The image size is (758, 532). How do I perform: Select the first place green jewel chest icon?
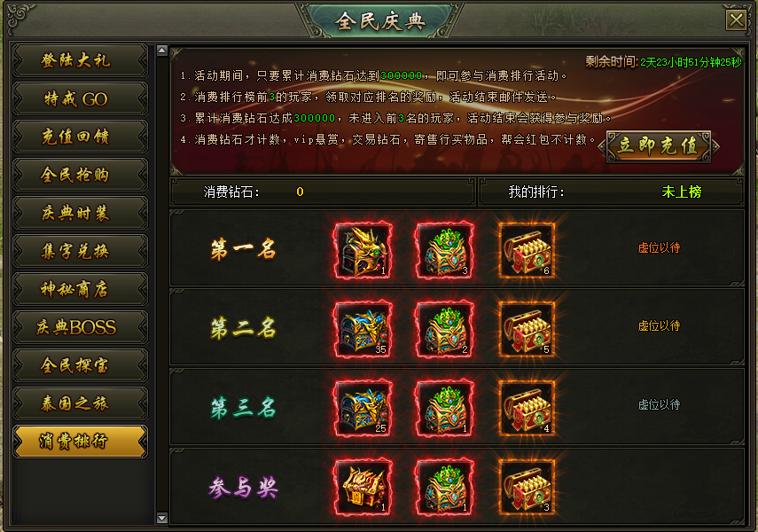tap(445, 251)
